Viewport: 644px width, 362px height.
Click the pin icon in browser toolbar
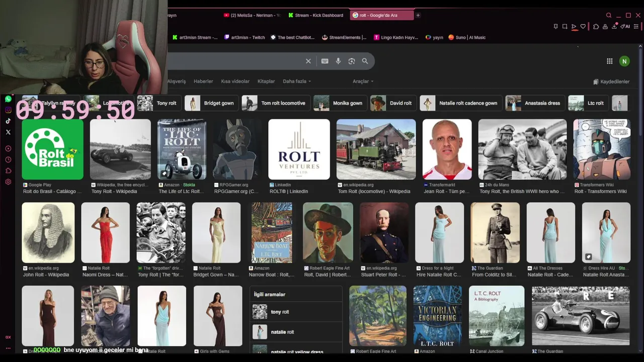555,27
